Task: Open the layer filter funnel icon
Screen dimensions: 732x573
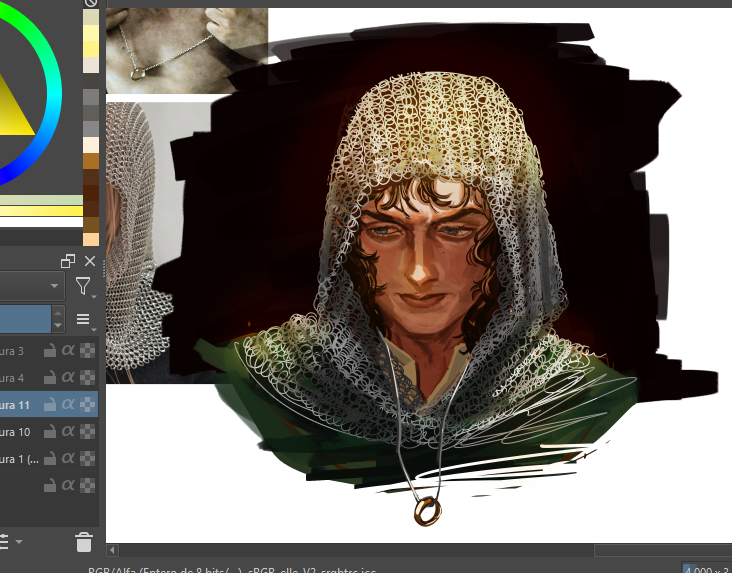Action: (83, 286)
